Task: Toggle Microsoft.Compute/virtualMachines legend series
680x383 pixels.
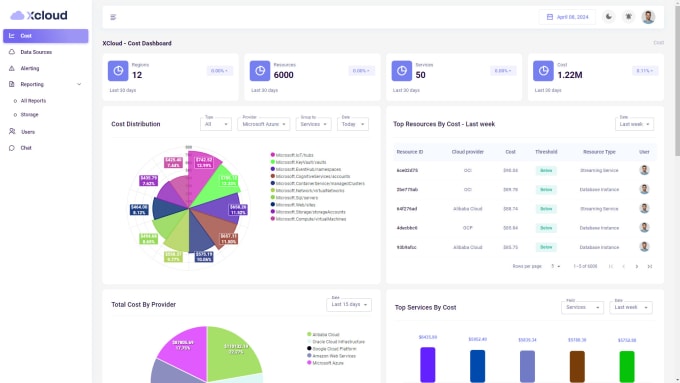Action: pos(308,219)
